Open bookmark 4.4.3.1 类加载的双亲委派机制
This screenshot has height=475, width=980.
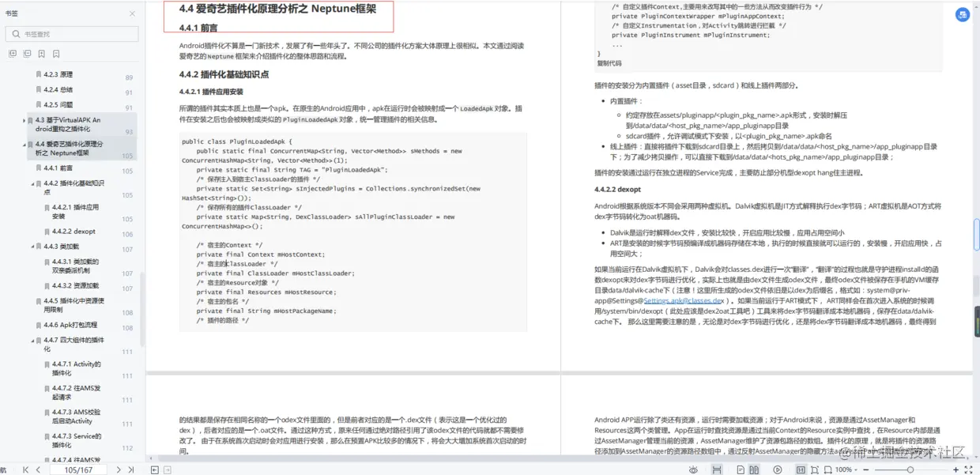(x=76, y=266)
